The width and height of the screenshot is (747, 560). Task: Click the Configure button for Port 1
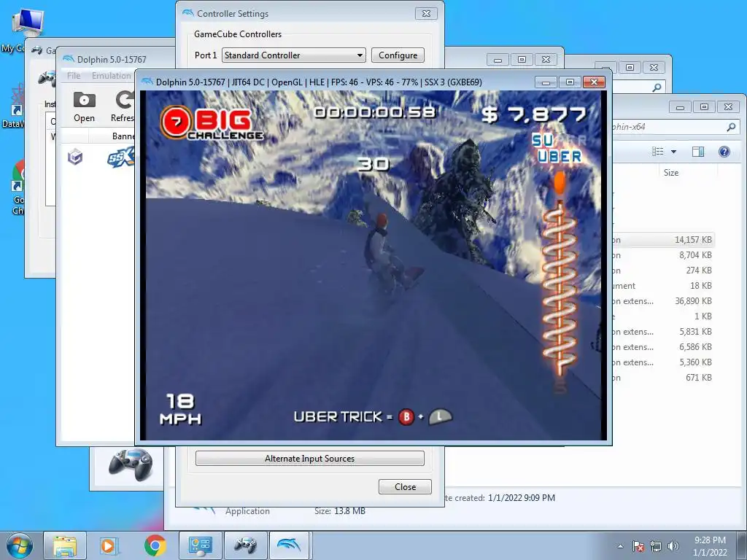398,55
